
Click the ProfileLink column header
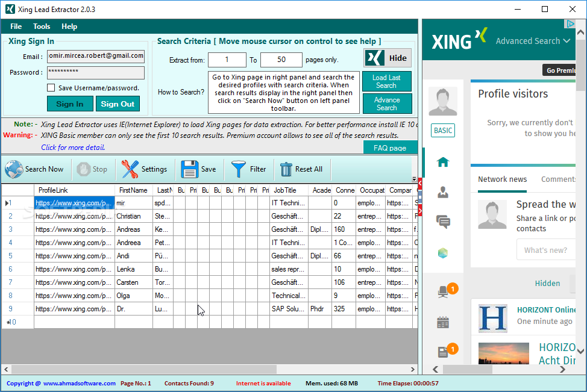[x=75, y=190]
